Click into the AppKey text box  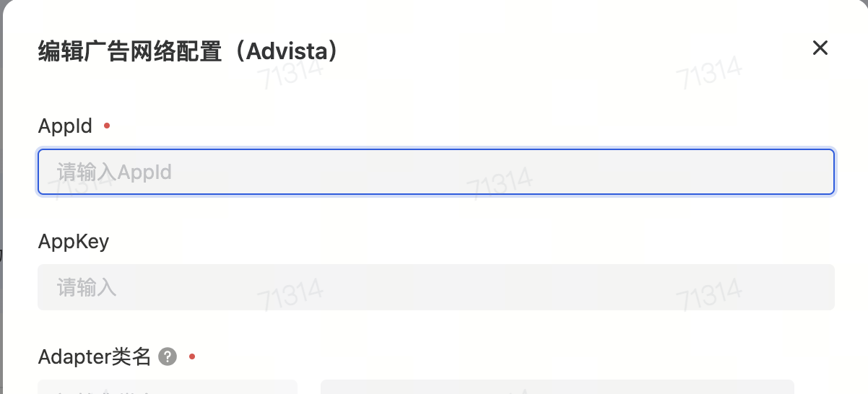435,287
